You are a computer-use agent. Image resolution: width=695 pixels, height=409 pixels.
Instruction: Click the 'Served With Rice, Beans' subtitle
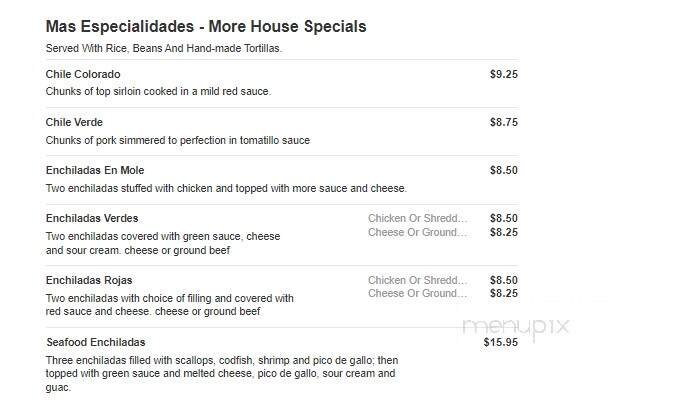pos(163,48)
